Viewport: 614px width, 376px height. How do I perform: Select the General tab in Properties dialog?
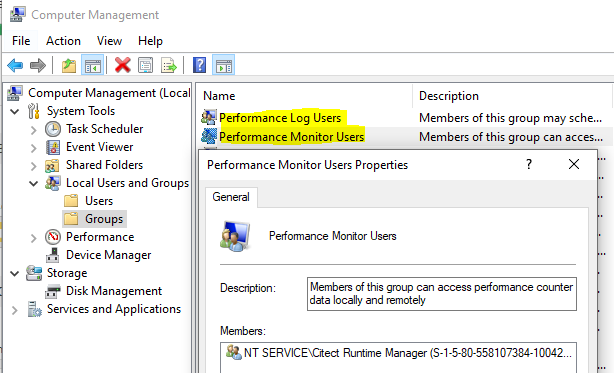click(231, 197)
